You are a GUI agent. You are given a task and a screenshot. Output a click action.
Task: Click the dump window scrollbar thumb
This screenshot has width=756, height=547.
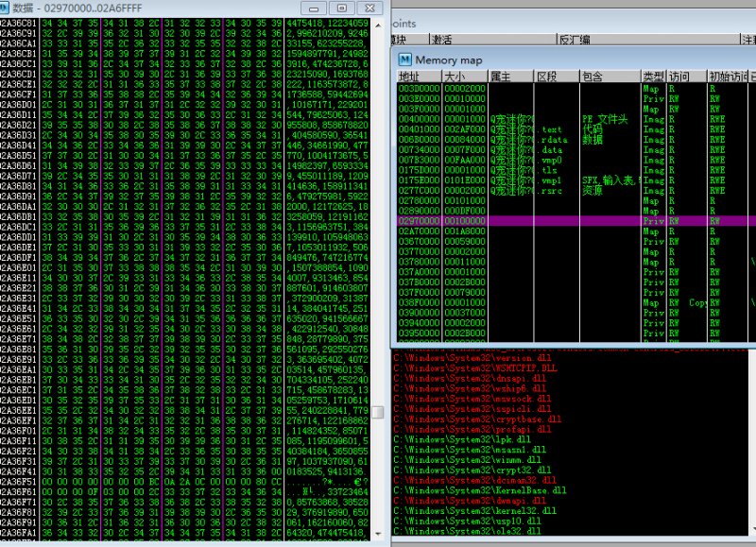coord(378,412)
